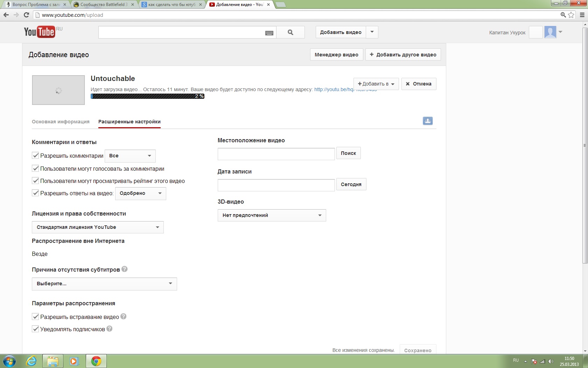Open the on-screen keyboard icon in search

tap(269, 33)
